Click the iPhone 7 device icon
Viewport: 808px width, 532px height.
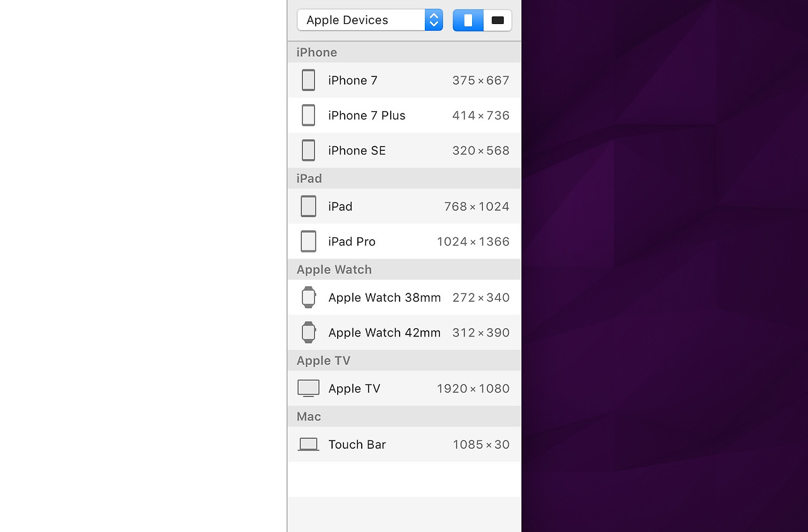point(308,80)
